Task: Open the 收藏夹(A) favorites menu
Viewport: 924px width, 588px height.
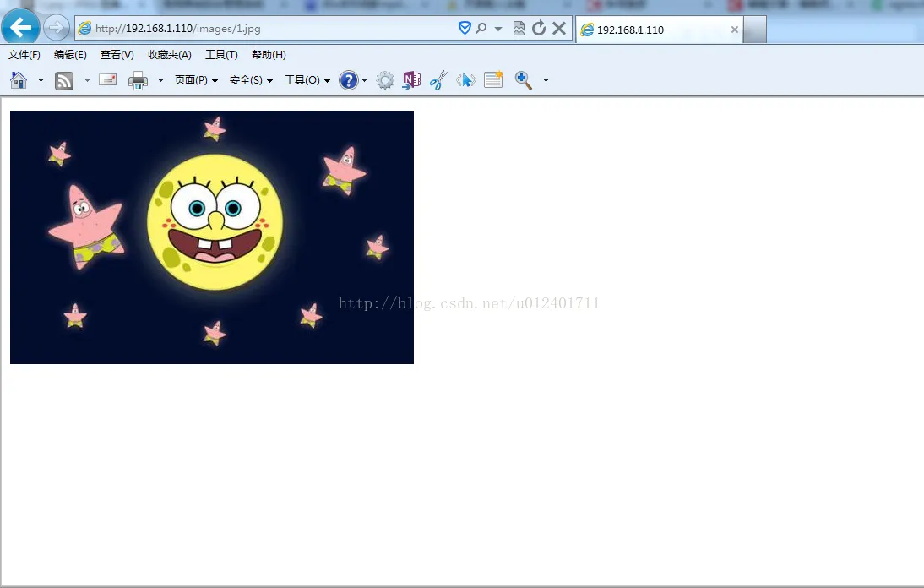Action: 169,55
